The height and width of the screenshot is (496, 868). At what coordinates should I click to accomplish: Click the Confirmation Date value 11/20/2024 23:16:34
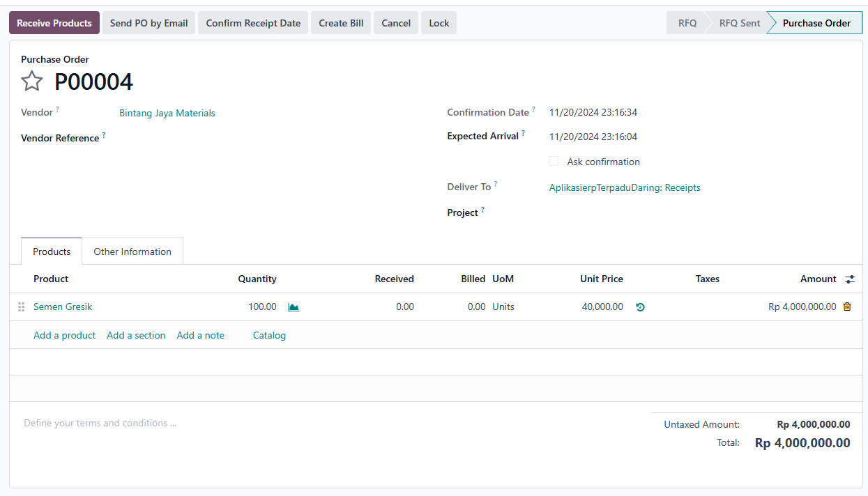593,112
